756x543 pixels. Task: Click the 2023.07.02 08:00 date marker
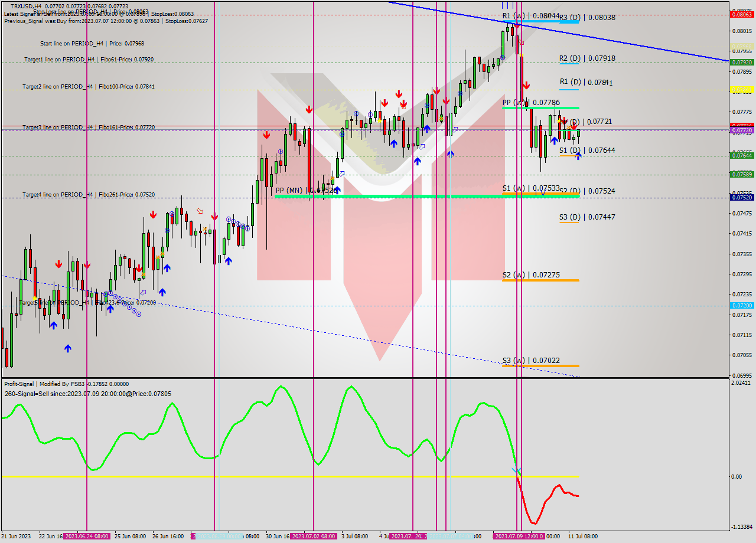(314, 537)
